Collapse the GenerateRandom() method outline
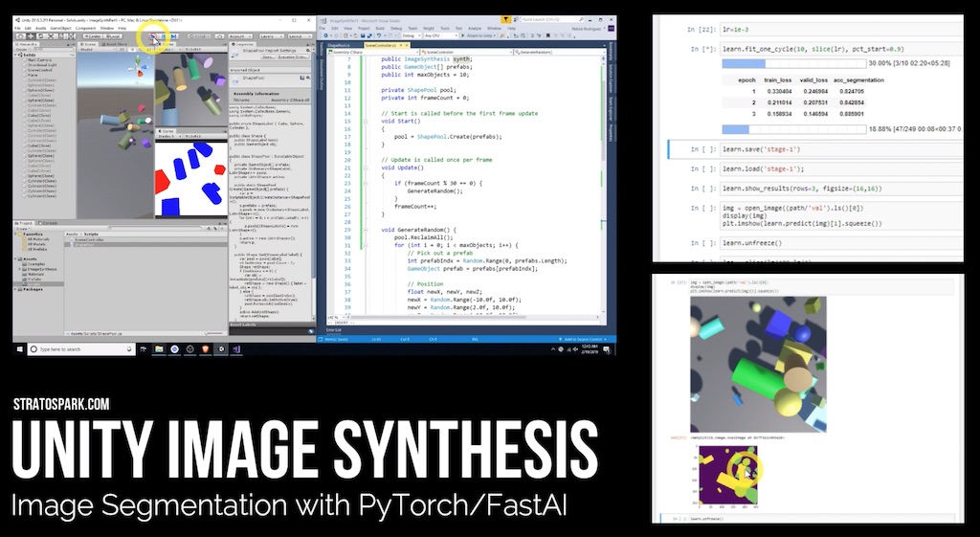This screenshot has height=537, width=980. pyautogui.click(x=366, y=230)
